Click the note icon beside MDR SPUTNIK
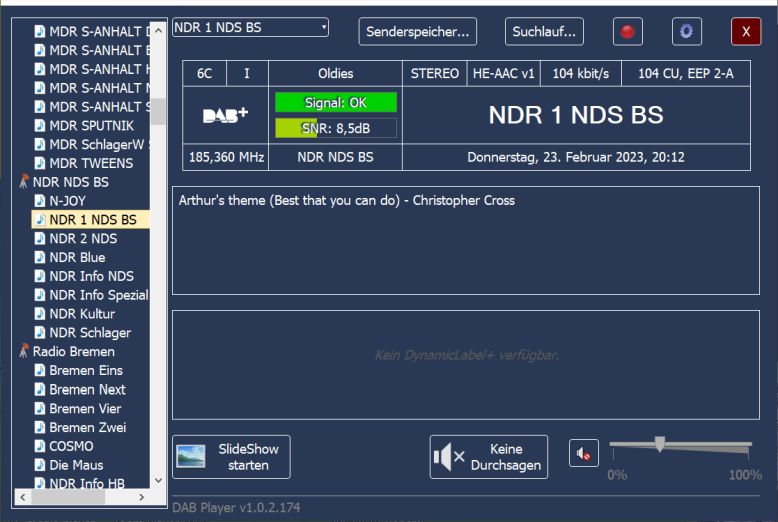 coord(40,125)
